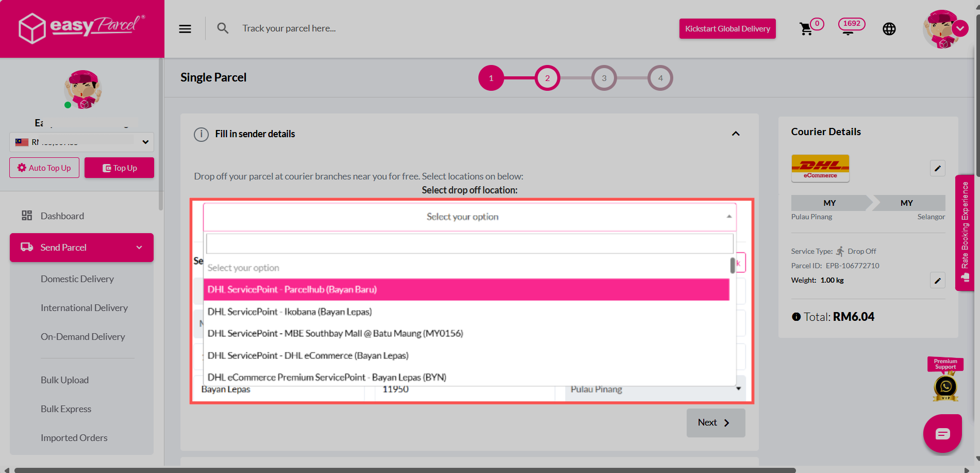Go to Dashboard
This screenshot has width=980, height=473.
[x=62, y=216]
